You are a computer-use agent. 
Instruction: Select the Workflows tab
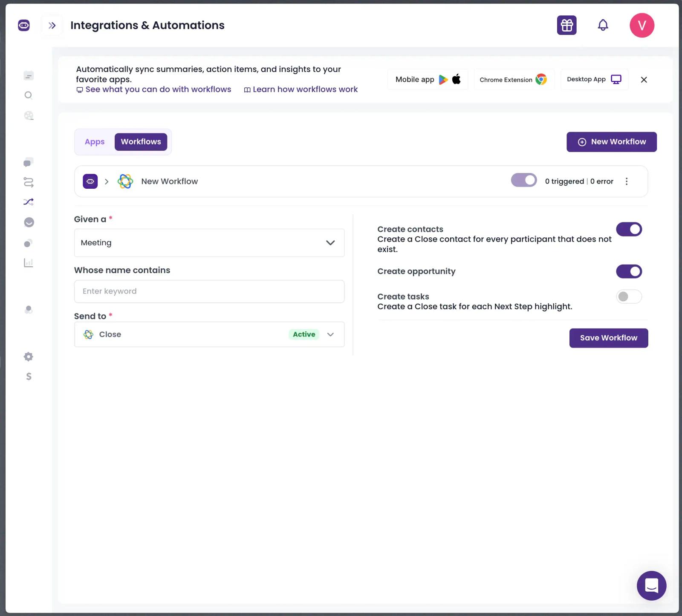(x=141, y=142)
